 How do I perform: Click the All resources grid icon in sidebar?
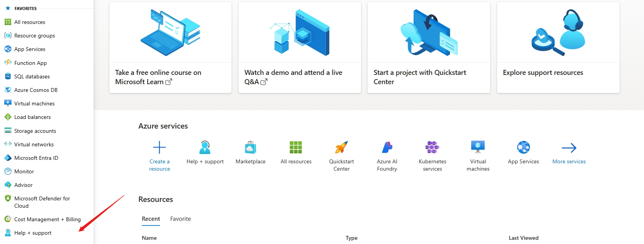pos(8,22)
